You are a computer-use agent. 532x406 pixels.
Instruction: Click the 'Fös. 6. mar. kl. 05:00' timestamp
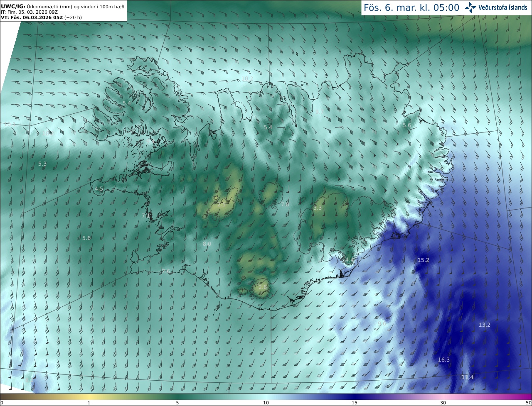coord(411,7)
